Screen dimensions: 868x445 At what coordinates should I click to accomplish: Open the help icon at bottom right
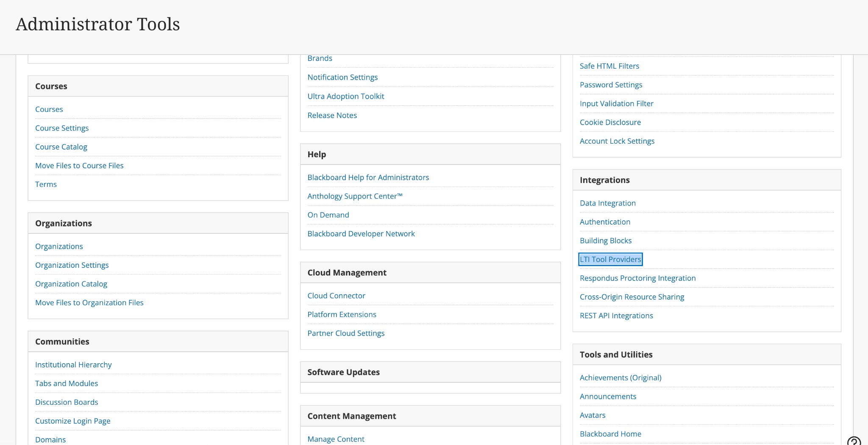(854, 441)
